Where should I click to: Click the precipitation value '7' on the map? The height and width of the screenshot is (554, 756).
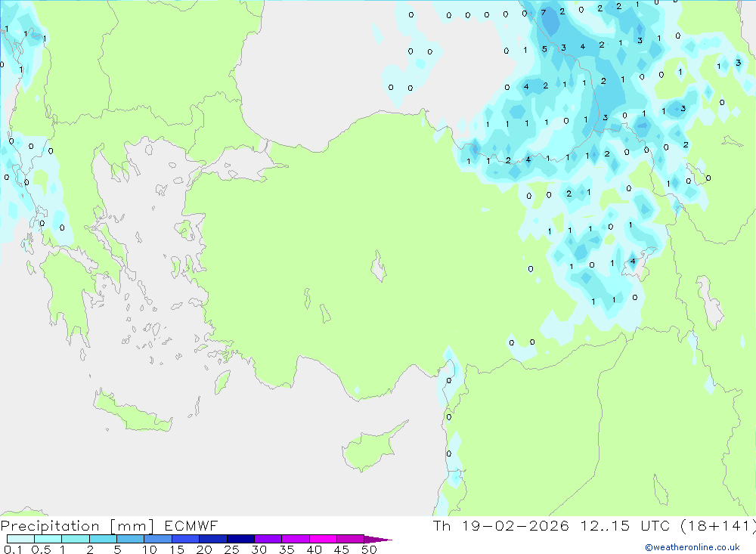(544, 13)
